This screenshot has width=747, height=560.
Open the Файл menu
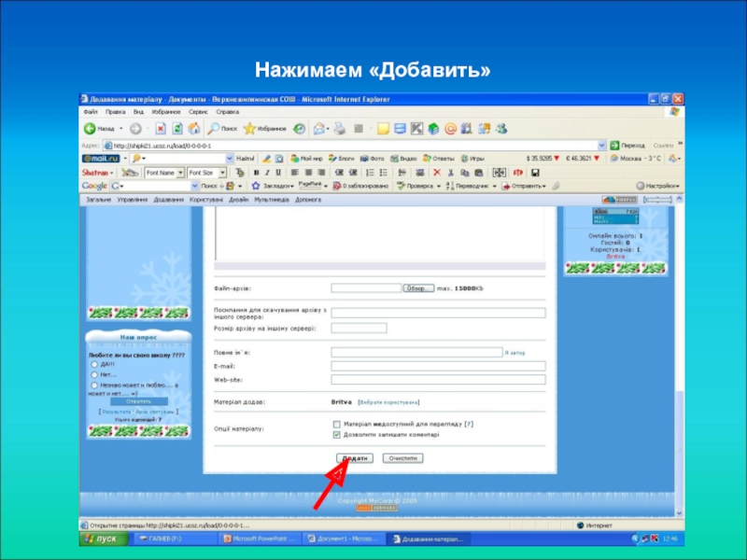click(x=91, y=112)
